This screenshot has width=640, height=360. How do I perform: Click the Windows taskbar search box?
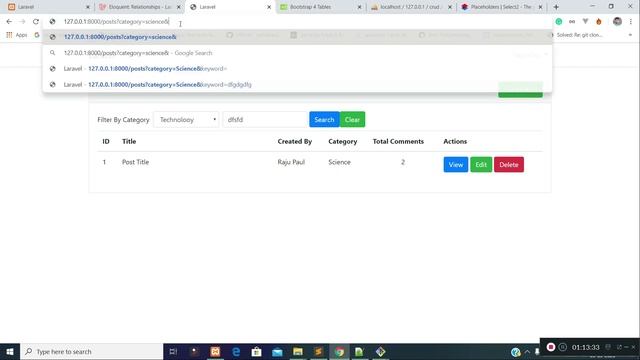91,351
